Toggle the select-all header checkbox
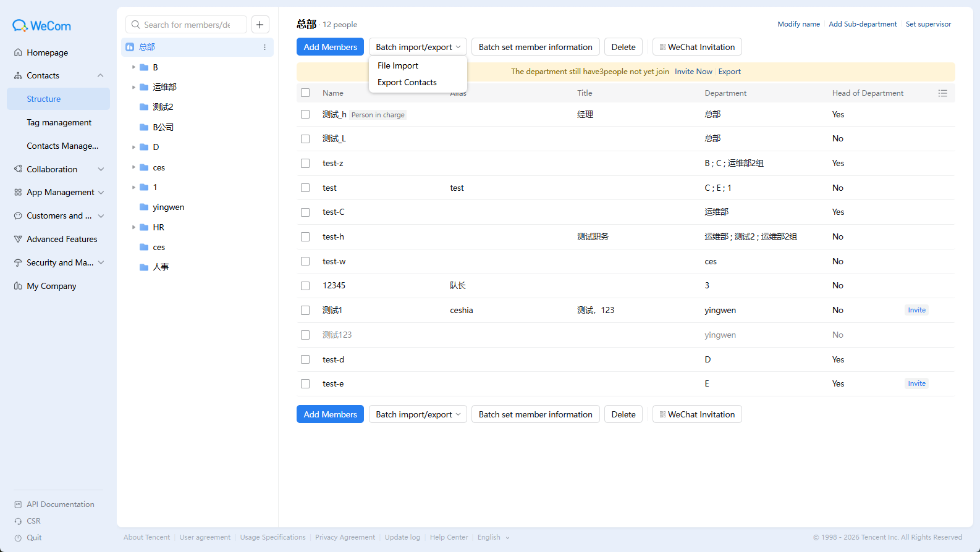 [305, 93]
